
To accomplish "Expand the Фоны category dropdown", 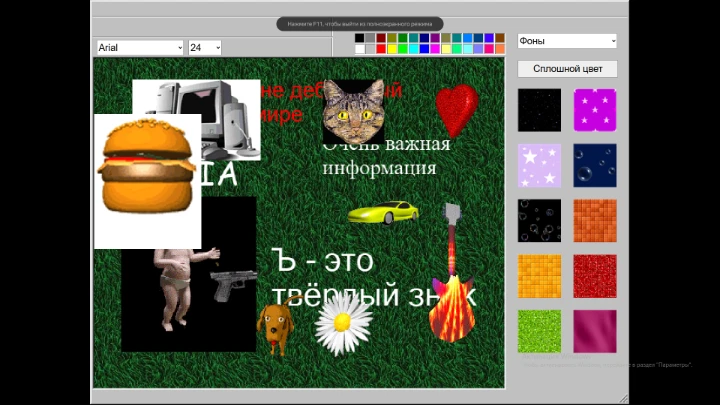I will [x=567, y=41].
